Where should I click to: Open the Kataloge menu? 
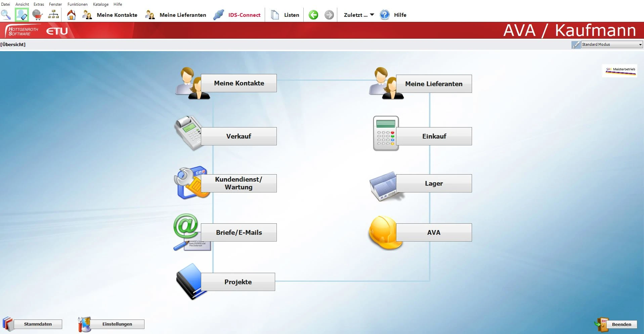pyautogui.click(x=100, y=4)
